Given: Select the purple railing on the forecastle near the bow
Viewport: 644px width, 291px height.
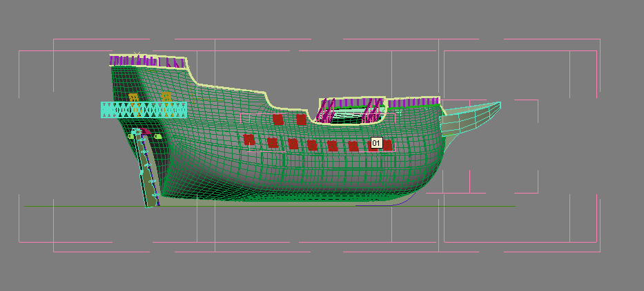Looking at the screenshot, I should [x=414, y=103].
